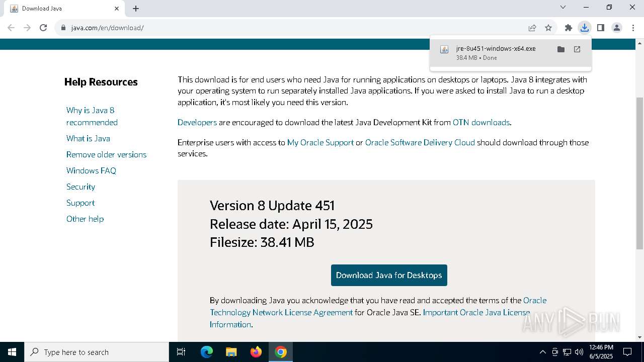Click the jre-8u451-windows-x64.exe file icon
644x362 pixels.
tap(444, 49)
